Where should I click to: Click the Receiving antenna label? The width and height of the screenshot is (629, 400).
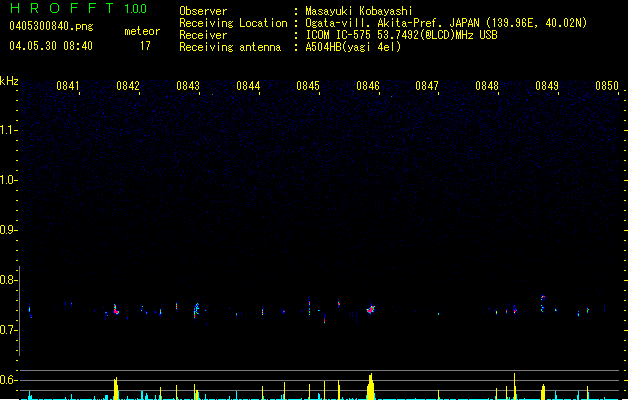click(x=230, y=47)
